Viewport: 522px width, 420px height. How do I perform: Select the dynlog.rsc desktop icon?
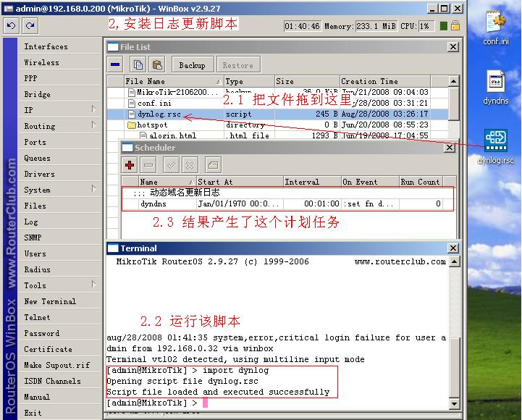point(496,146)
